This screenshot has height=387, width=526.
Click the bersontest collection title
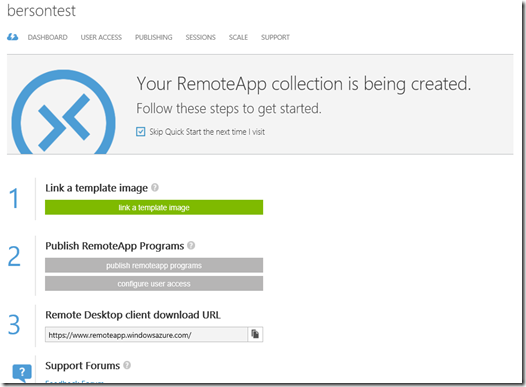[x=42, y=11]
